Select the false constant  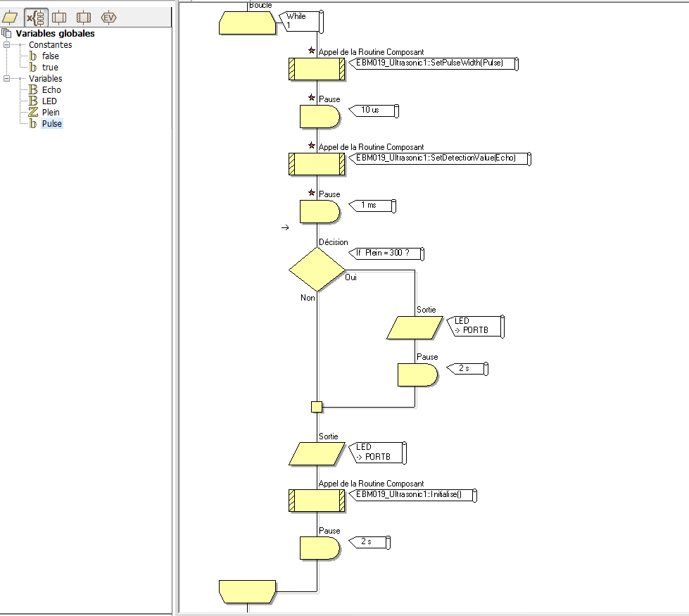pyautogui.click(x=50, y=56)
